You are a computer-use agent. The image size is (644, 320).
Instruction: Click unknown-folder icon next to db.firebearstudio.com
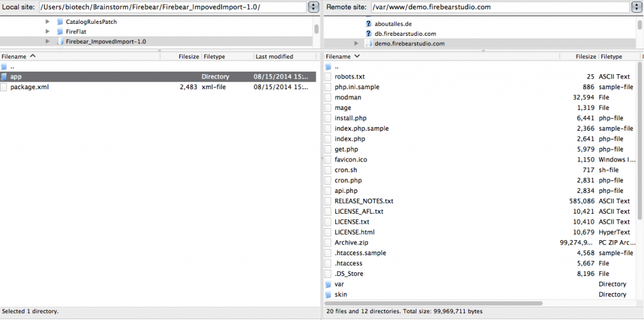(x=369, y=34)
